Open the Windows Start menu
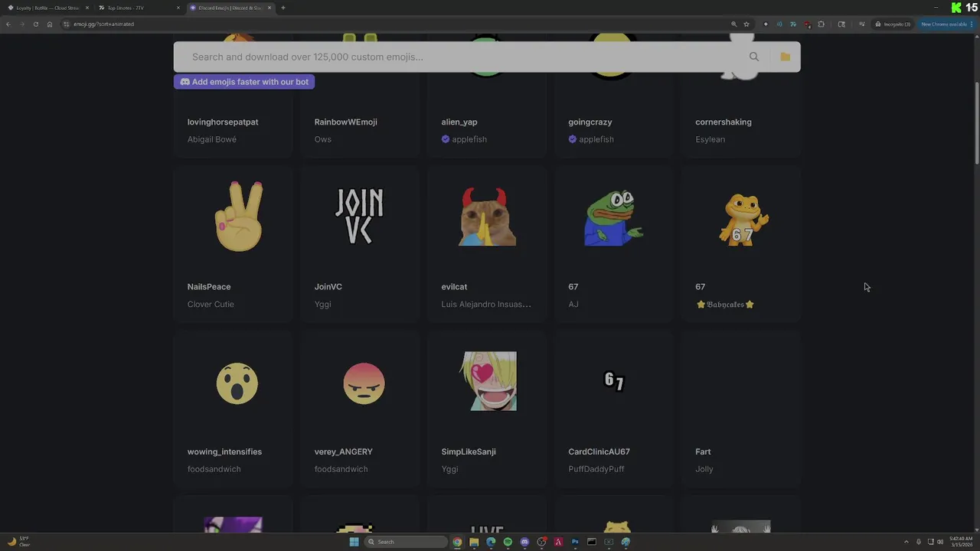The image size is (980, 551). pos(354,542)
